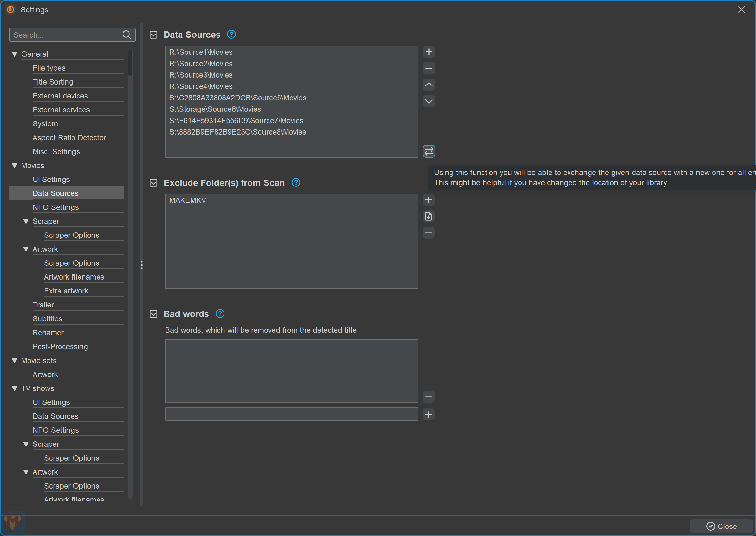This screenshot has height=536, width=756.
Task: Click the search magnifier icon
Action: point(127,35)
